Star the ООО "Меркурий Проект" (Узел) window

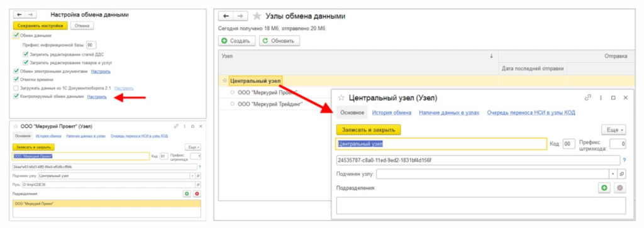(16, 127)
